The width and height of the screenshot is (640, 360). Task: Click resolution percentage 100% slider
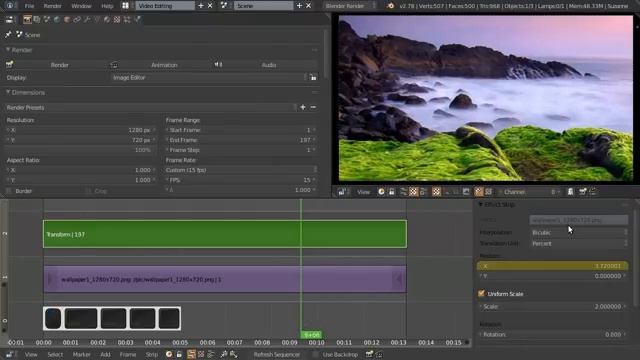(x=81, y=150)
